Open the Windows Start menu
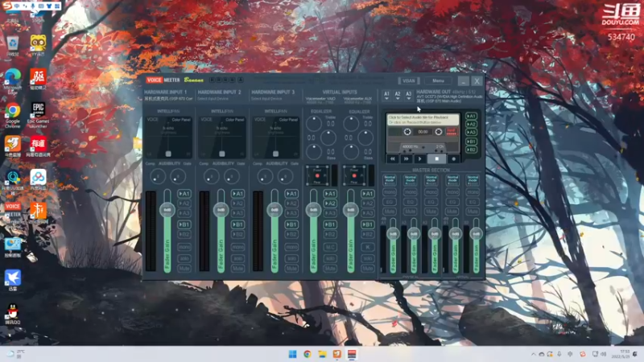The image size is (644, 362). 292,354
